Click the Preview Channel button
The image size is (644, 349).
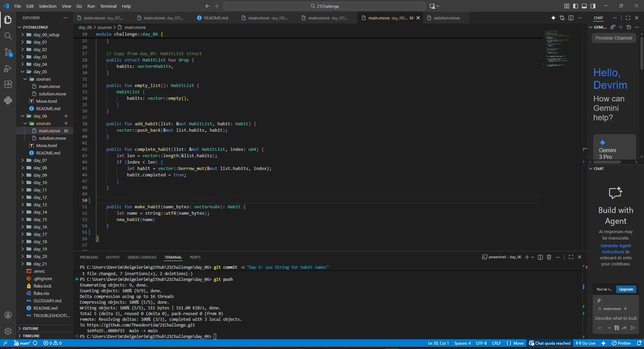(x=614, y=38)
